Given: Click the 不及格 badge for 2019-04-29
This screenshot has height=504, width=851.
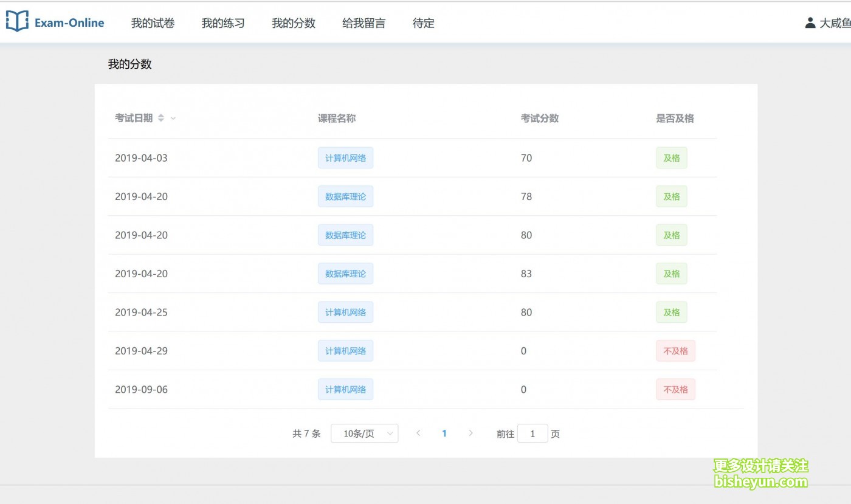Looking at the screenshot, I should [675, 351].
